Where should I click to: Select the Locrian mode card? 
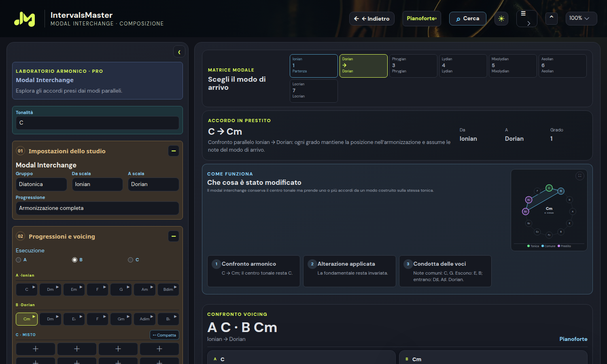pyautogui.click(x=314, y=91)
